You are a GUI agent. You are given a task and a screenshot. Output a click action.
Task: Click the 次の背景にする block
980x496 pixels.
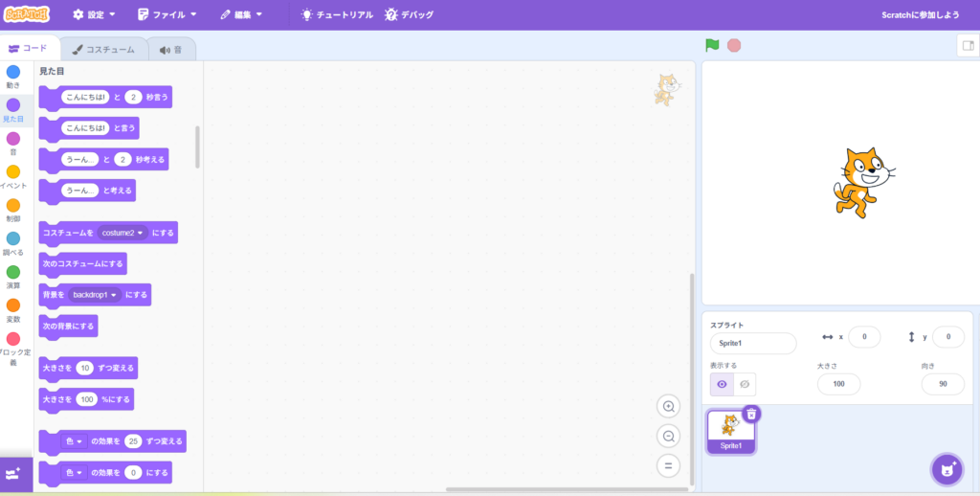click(x=68, y=326)
